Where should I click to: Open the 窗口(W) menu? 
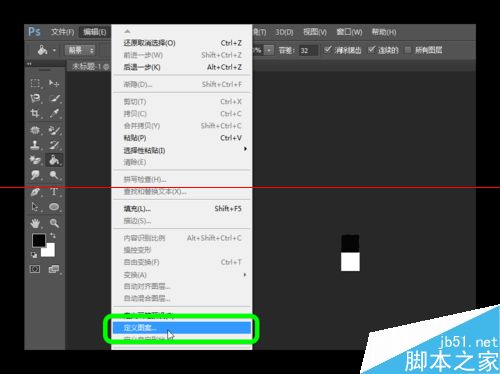pos(349,32)
